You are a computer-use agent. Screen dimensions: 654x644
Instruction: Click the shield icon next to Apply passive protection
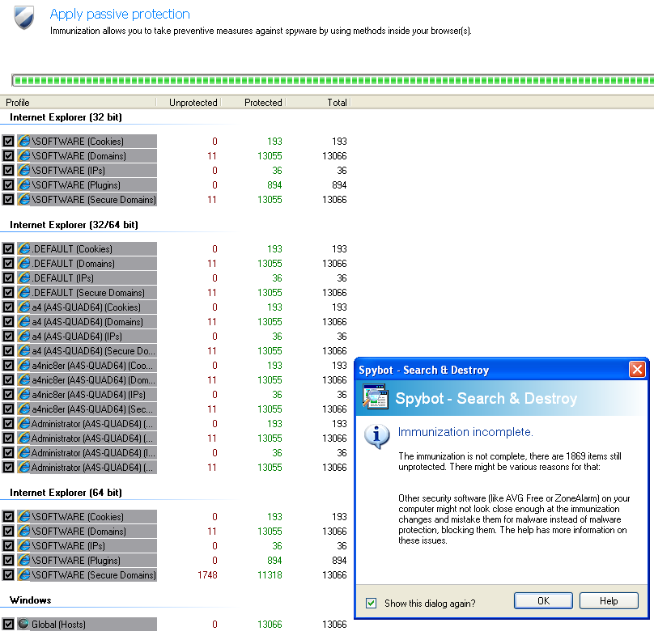pos(23,17)
